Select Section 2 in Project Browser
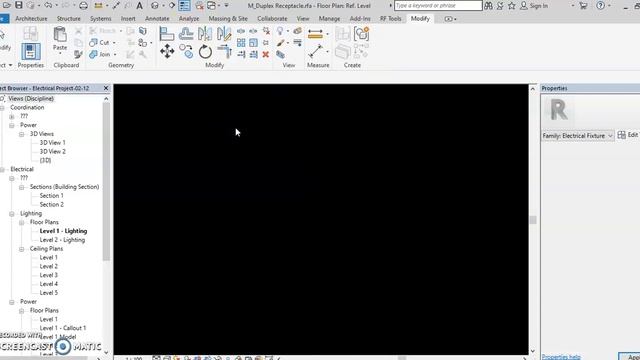Image resolution: width=640 pixels, height=360 pixels. (52, 204)
